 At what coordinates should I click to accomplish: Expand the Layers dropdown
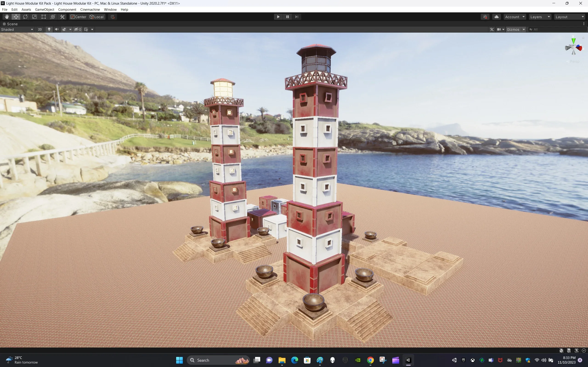[x=540, y=17]
